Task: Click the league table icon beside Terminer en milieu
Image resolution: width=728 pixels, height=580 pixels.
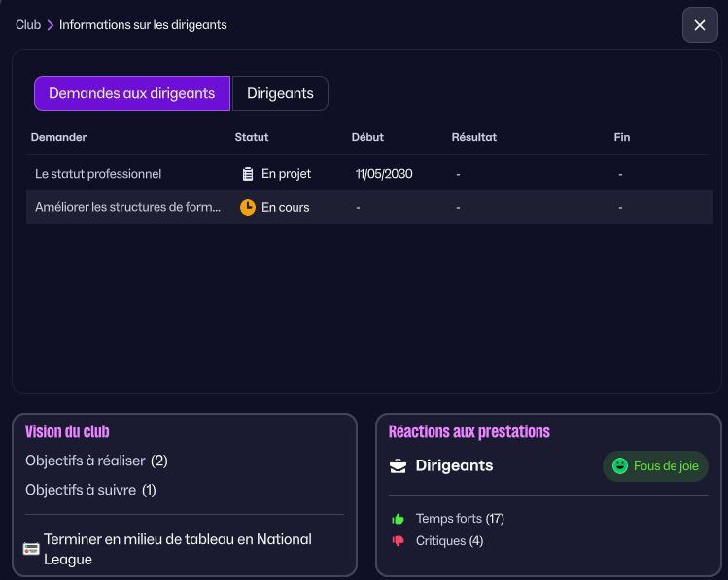Action: 31,549
